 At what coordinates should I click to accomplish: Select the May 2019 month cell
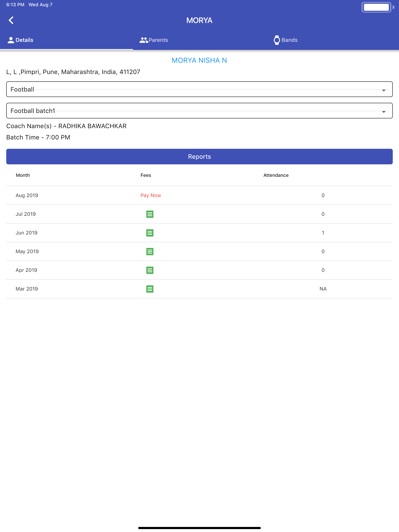point(27,252)
